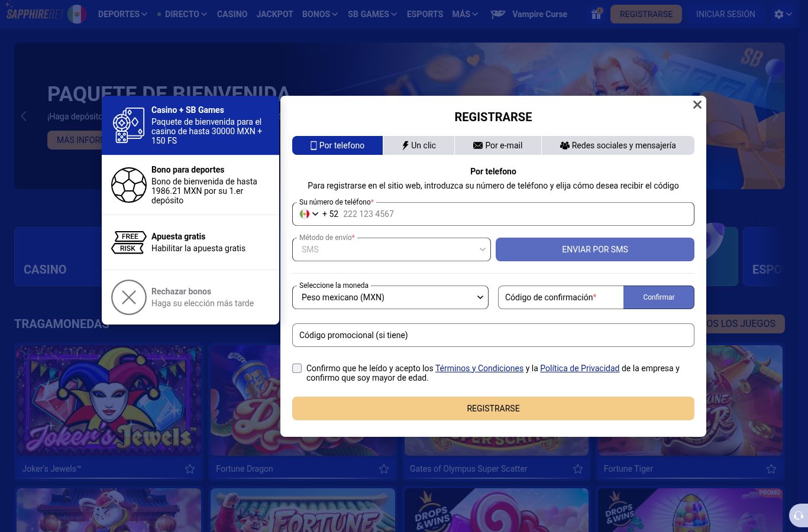Click Confirmar next to the confirmation code
Image resolution: width=808 pixels, height=532 pixels.
click(659, 297)
